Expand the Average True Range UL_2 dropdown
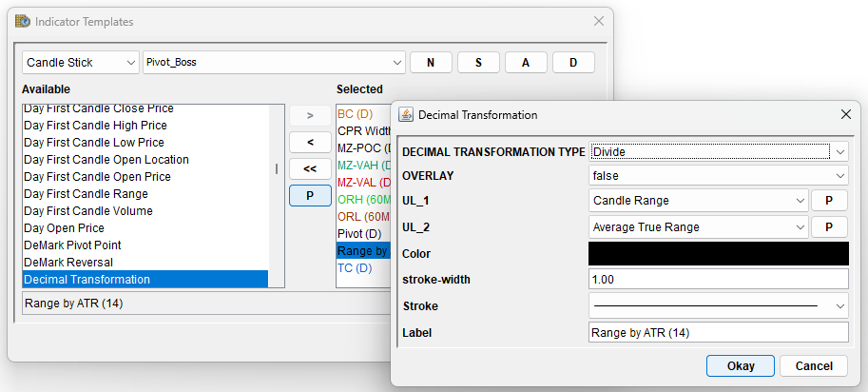Viewport: 868px width, 392px height. pyautogui.click(x=698, y=226)
